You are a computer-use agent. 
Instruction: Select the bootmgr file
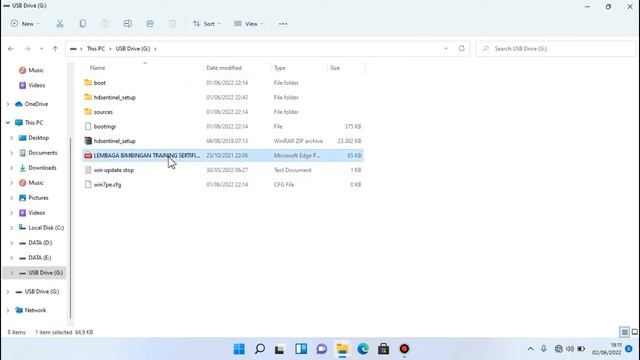click(x=105, y=127)
